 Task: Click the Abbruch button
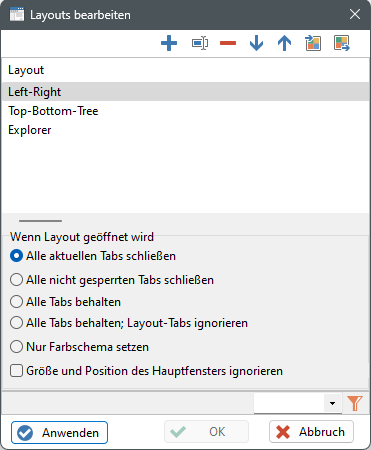(x=311, y=432)
